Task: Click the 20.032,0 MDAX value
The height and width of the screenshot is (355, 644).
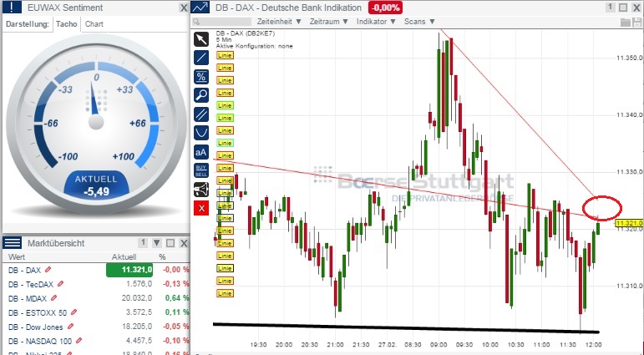Action: [137, 298]
